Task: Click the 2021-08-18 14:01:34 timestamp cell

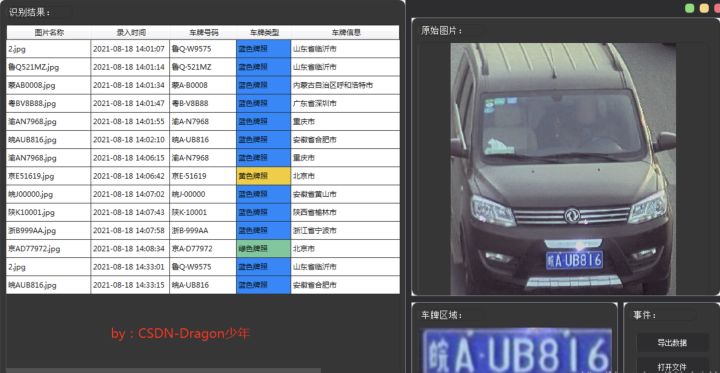Action: (130, 85)
